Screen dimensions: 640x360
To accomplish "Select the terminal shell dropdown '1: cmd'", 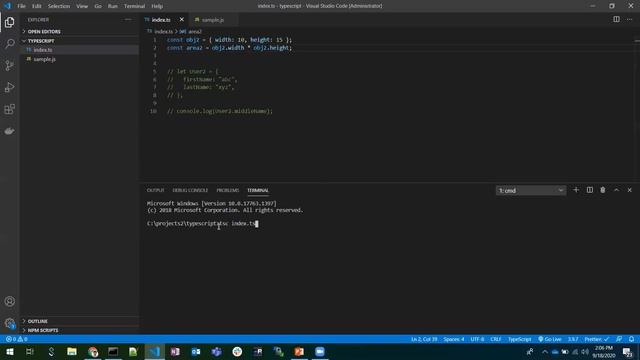I will pyautogui.click(x=531, y=191).
